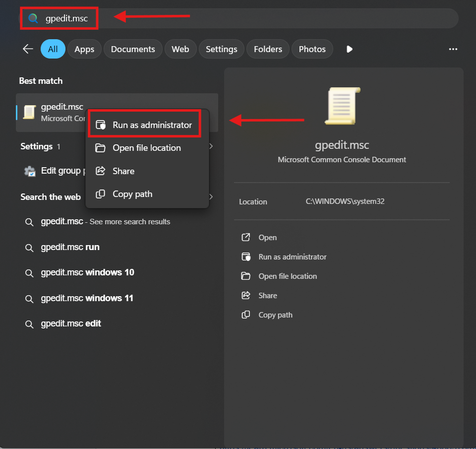This screenshot has height=449, width=476.
Task: Click magnifier icon beside See more search results
Action: pyautogui.click(x=29, y=222)
